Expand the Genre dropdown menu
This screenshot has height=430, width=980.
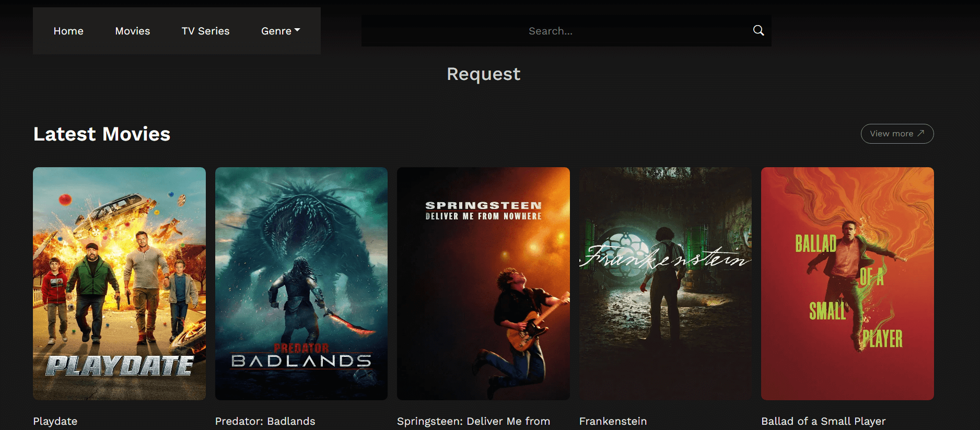(x=281, y=31)
